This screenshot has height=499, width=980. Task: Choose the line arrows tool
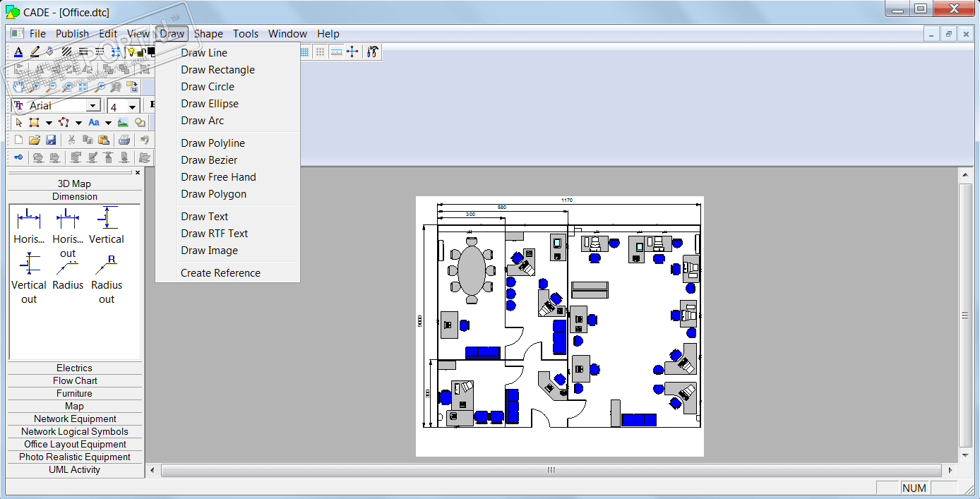pos(116,52)
